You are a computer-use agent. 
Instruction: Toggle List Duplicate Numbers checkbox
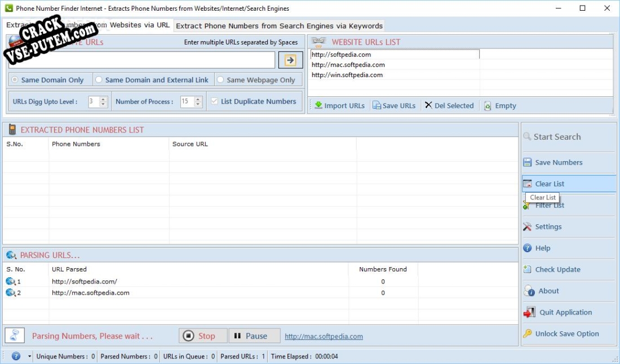214,101
